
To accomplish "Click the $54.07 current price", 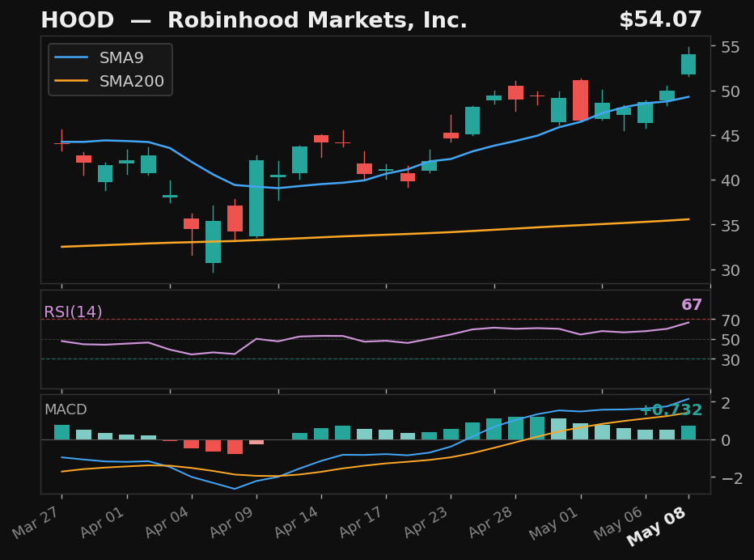I will point(661,19).
